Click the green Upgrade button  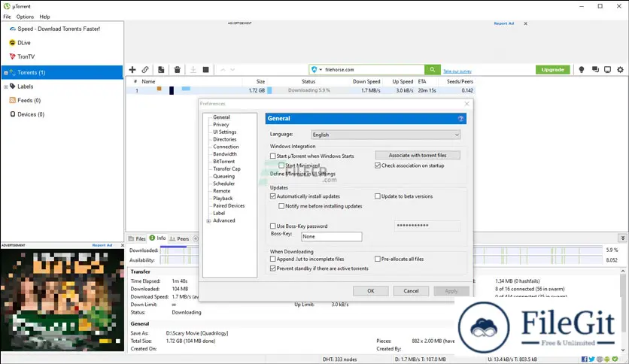[x=552, y=70]
